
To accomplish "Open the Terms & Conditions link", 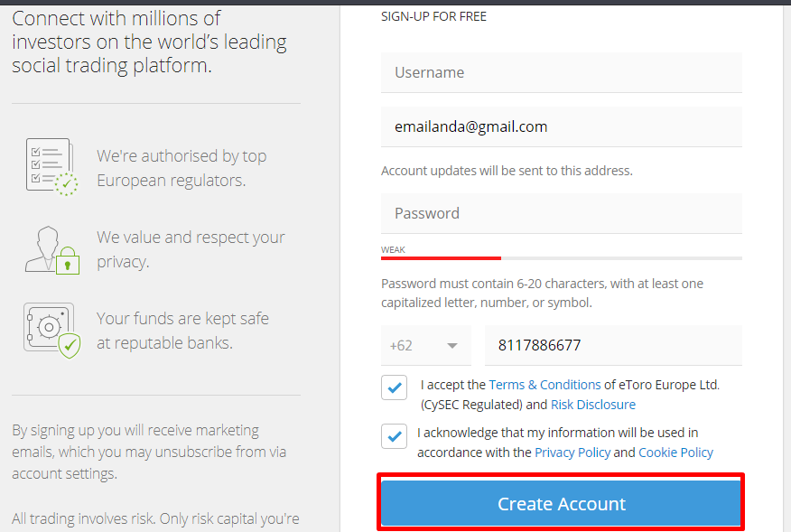I will (x=544, y=384).
